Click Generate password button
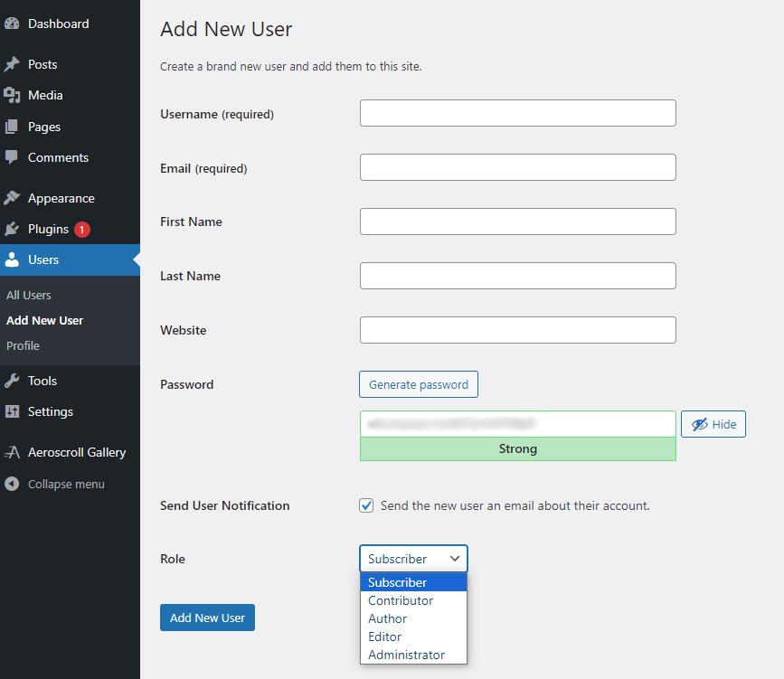The width and height of the screenshot is (784, 679). (x=419, y=384)
